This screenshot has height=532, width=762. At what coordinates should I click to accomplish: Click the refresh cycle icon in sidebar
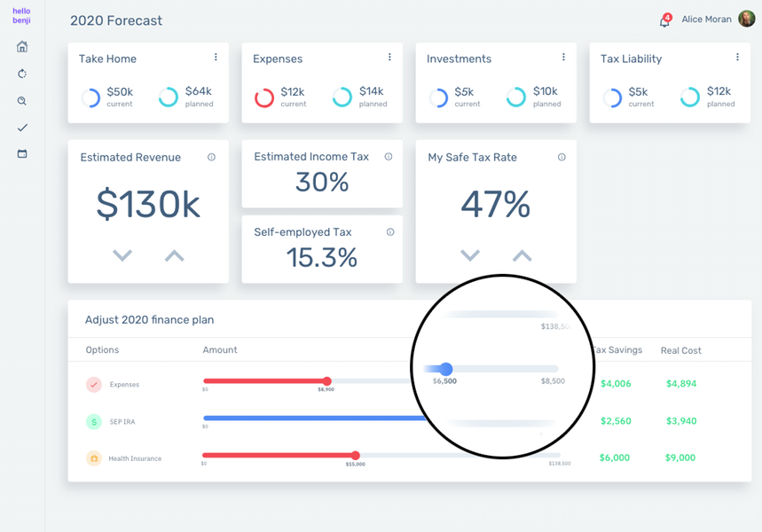coord(22,74)
